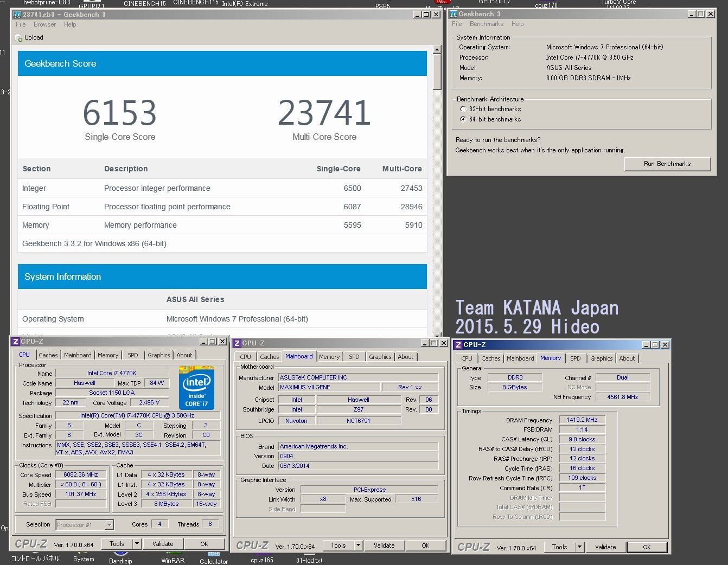728x565 pixels.
Task: Switch to Caches tab in CPU tab window
Action: (x=48, y=355)
